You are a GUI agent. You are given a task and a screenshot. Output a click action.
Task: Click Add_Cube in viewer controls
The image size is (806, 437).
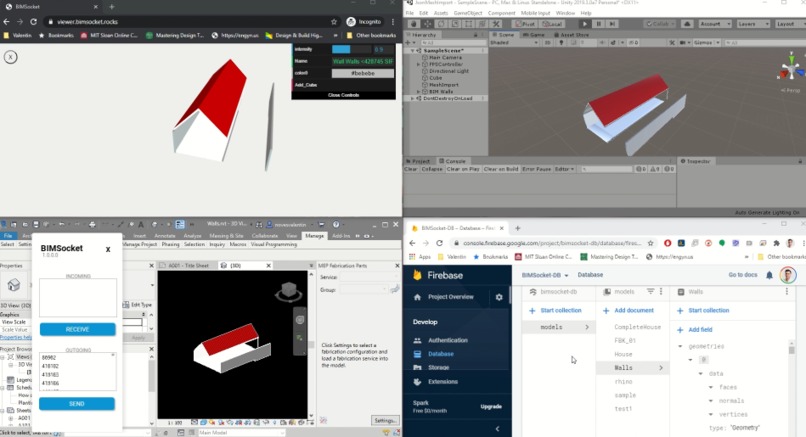tap(343, 85)
